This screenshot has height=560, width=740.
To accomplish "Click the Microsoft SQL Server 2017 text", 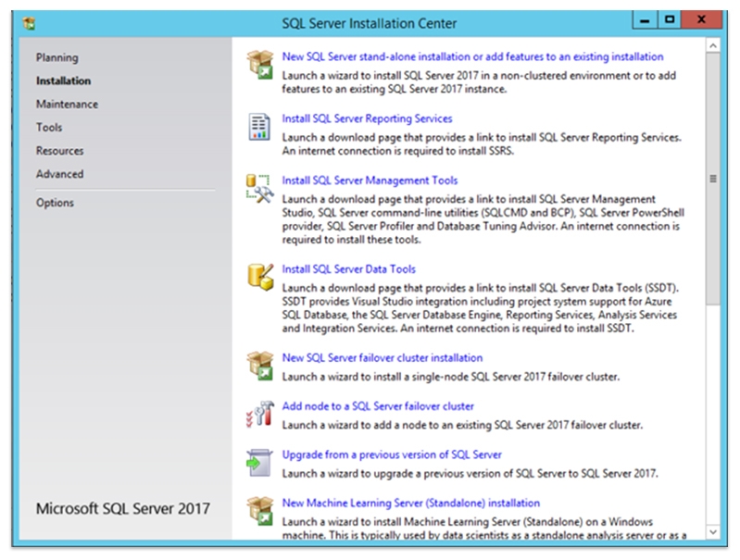I will [123, 508].
